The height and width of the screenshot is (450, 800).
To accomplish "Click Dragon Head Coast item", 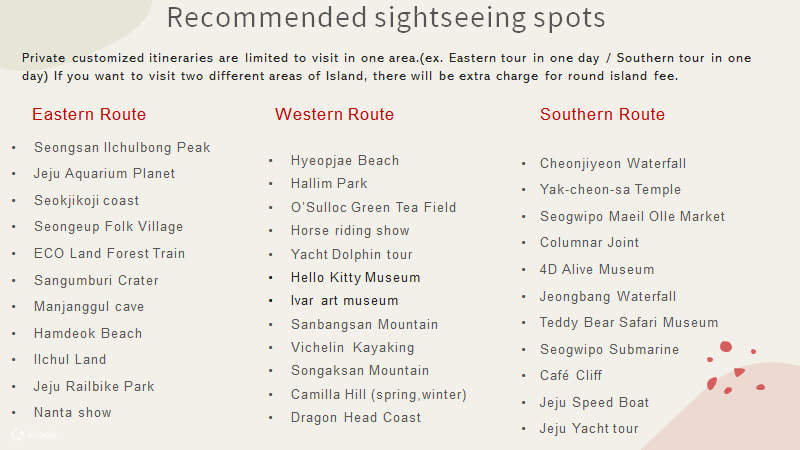I will 356,417.
